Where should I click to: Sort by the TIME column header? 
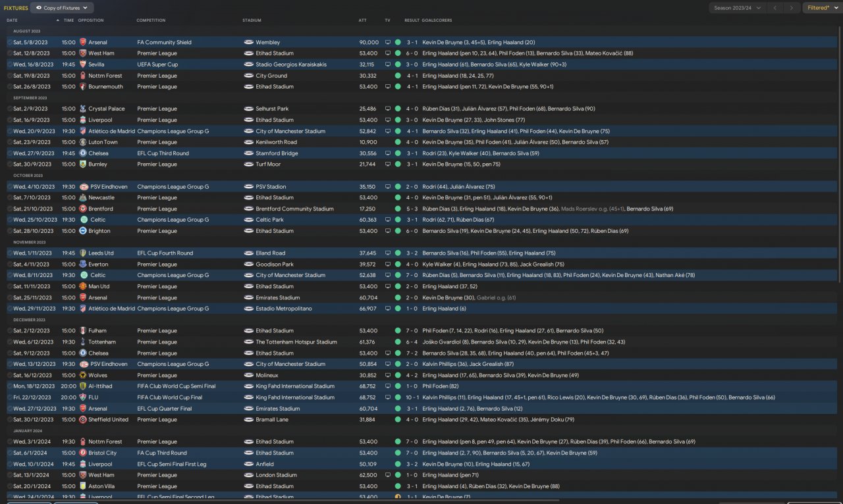click(68, 20)
